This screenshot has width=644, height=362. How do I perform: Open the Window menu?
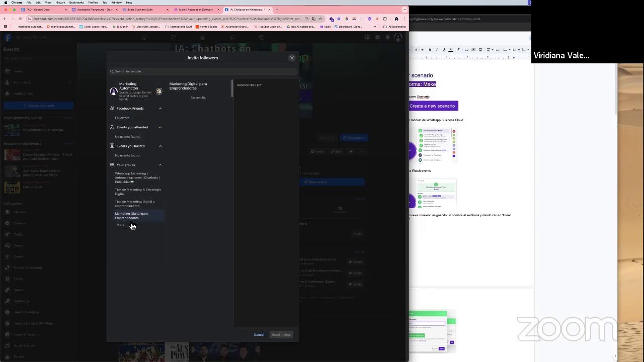pyautogui.click(x=116, y=3)
